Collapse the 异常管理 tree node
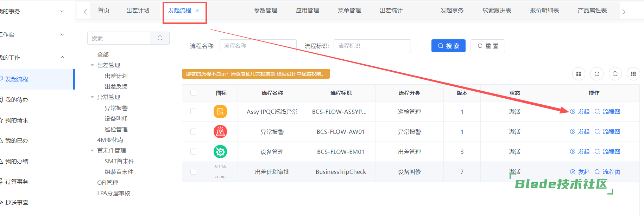Viewport: 644px width, 216px height. (x=92, y=97)
